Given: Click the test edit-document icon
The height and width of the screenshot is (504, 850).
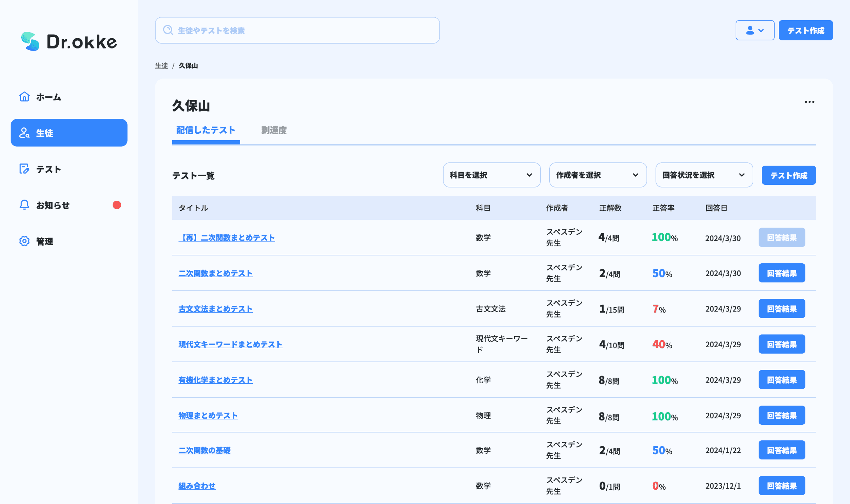Looking at the screenshot, I should 24,169.
